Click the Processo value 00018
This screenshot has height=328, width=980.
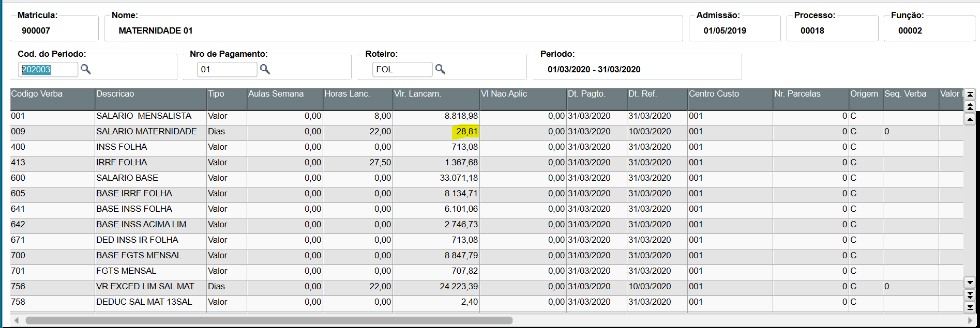tap(812, 30)
